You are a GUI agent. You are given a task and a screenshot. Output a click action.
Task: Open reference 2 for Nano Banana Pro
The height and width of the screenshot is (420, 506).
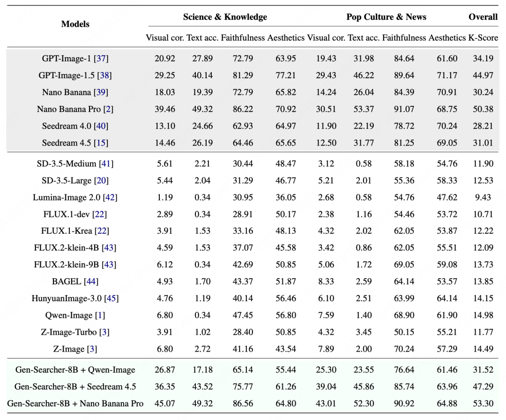point(109,109)
